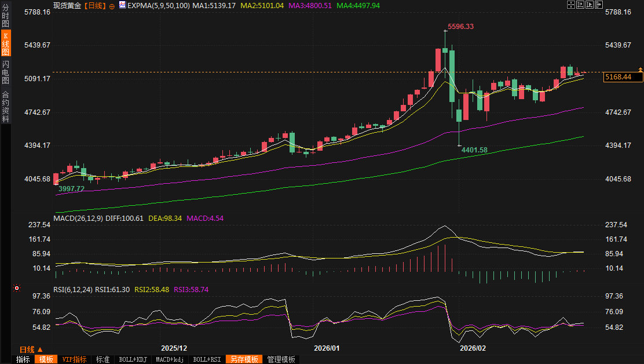Click the crosshair cursor icon at top right

(x=571, y=5)
